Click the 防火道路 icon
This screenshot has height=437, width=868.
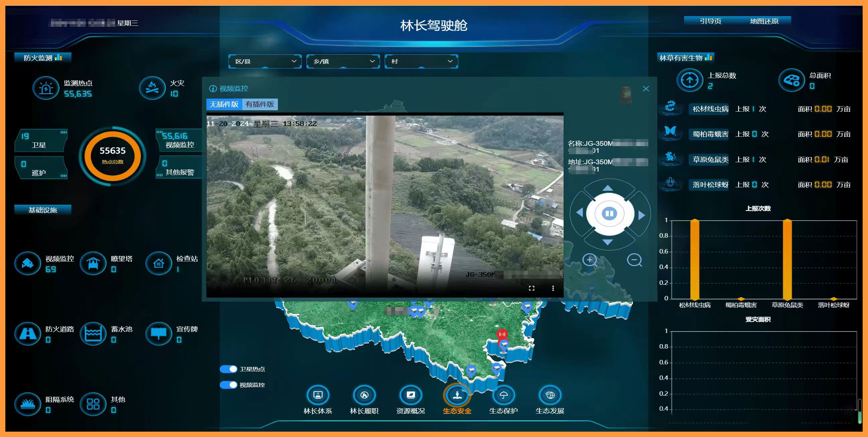(x=28, y=334)
